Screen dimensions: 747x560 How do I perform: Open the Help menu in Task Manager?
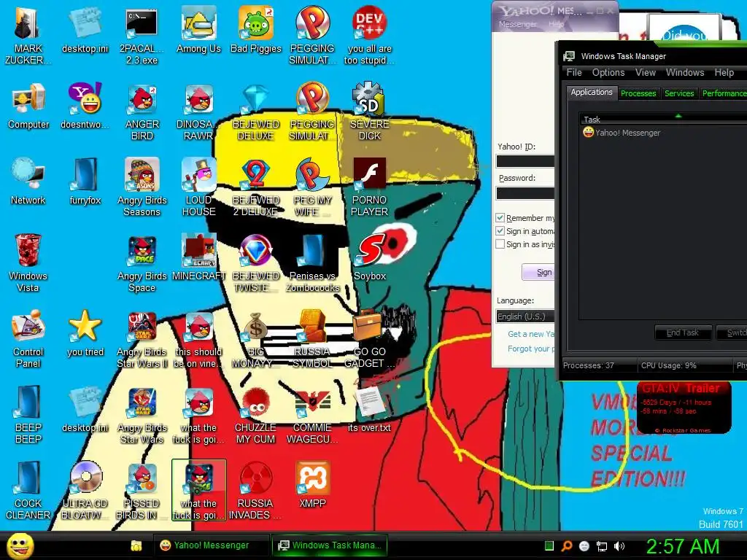(x=724, y=72)
